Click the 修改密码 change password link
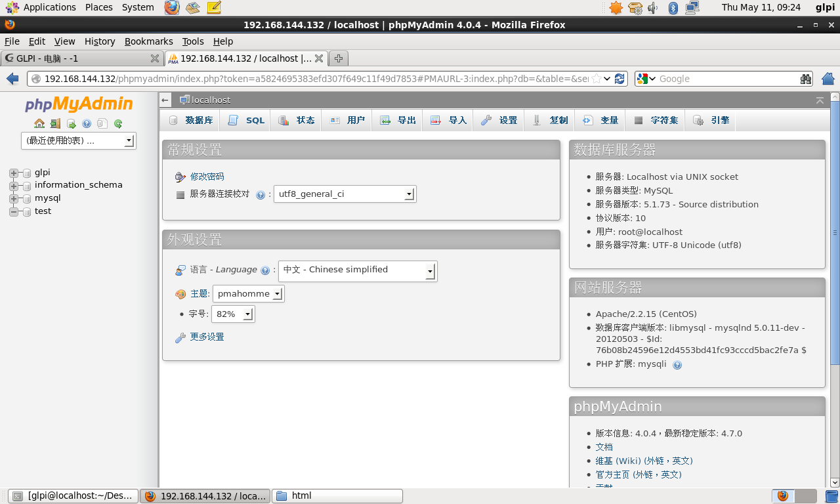This screenshot has width=840, height=504. pos(207,177)
